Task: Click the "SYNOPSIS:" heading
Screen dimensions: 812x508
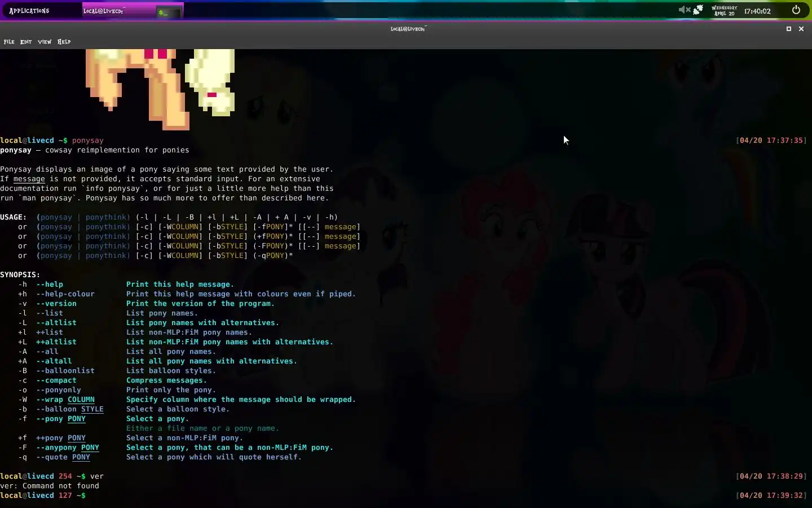Action: [x=20, y=275]
